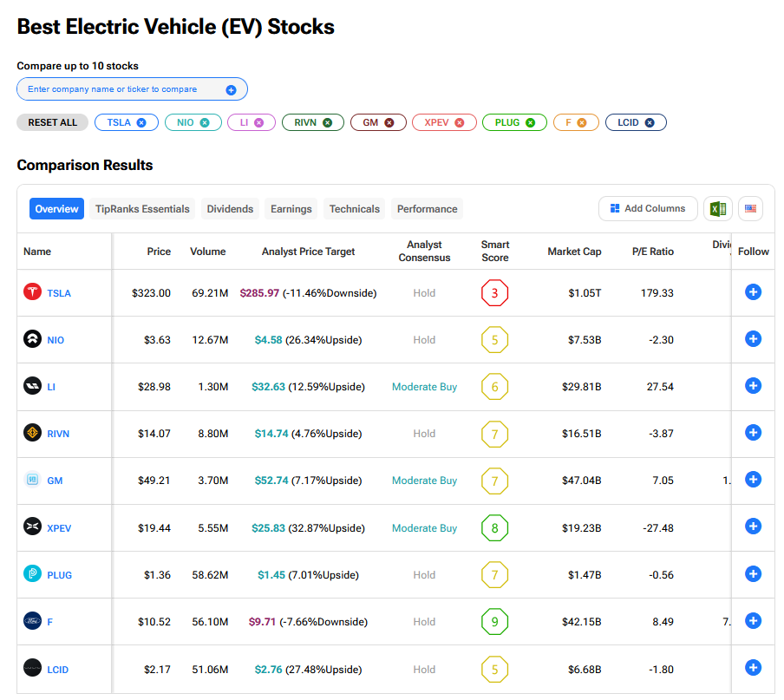Sort by P/E Ratio column header

pos(652,252)
